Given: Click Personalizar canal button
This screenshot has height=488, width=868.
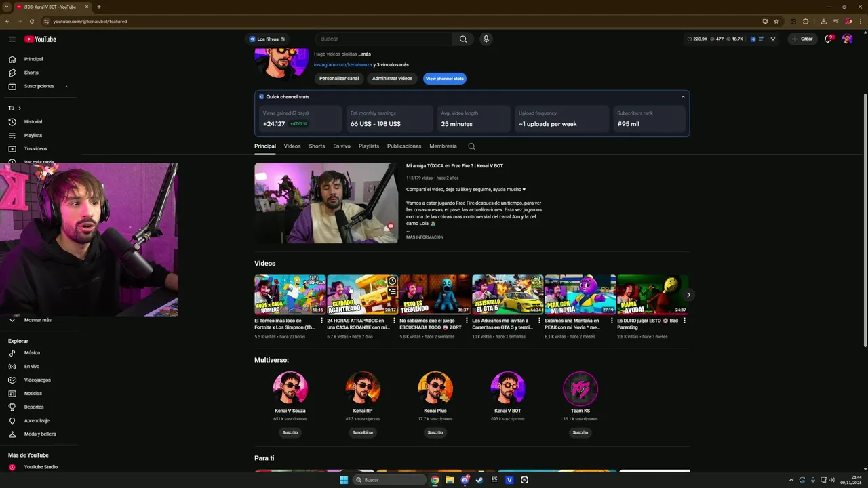Looking at the screenshot, I should coord(339,79).
